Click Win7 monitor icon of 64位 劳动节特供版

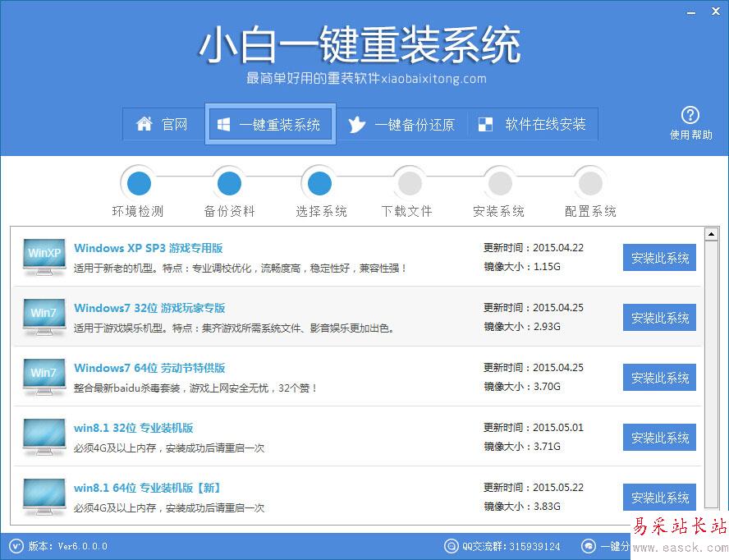44,377
